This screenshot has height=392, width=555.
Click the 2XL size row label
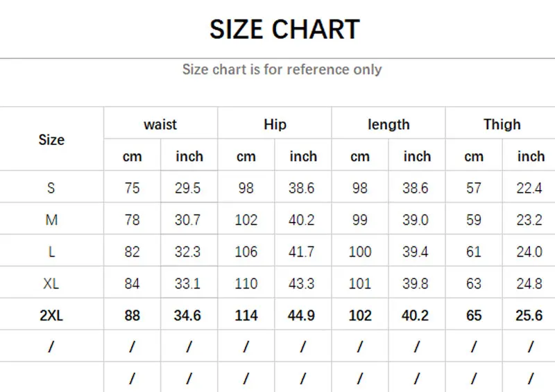[51, 316]
